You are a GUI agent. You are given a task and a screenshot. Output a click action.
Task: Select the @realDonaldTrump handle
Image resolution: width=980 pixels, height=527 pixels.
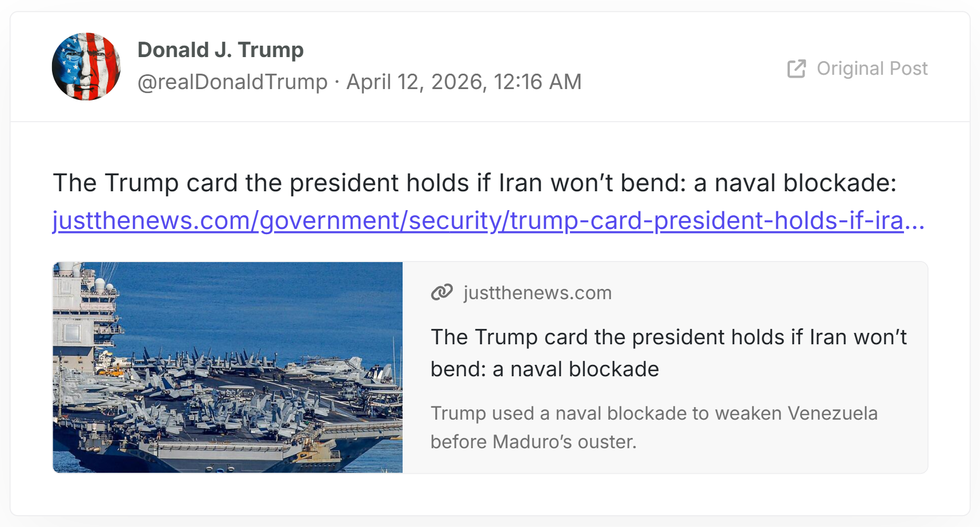click(232, 82)
